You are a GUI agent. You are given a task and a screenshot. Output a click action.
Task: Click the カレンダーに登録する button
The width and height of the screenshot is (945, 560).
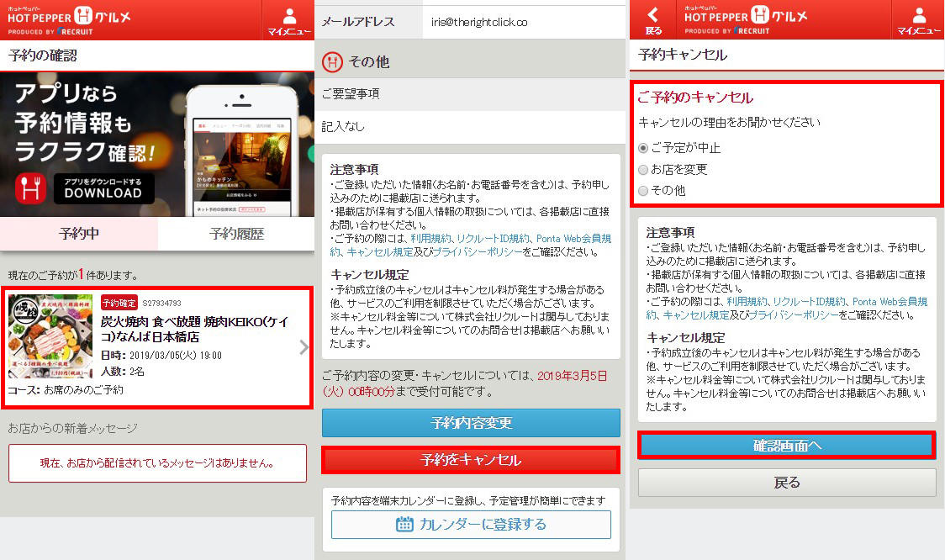pyautogui.click(x=471, y=525)
